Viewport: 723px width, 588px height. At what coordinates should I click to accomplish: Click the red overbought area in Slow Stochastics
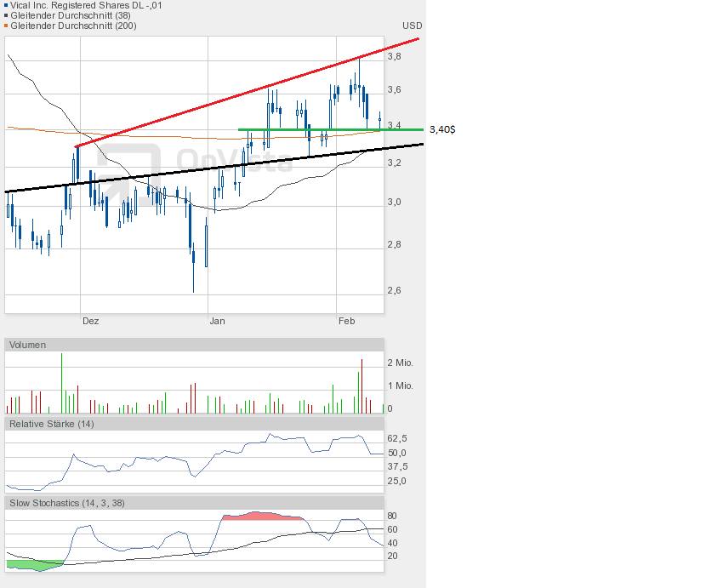[259, 516]
